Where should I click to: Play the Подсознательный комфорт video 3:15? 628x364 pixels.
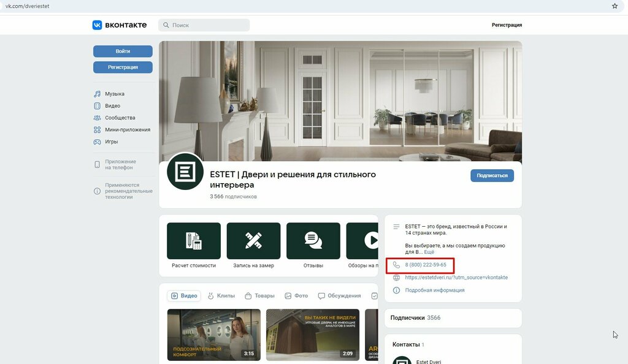[214, 335]
